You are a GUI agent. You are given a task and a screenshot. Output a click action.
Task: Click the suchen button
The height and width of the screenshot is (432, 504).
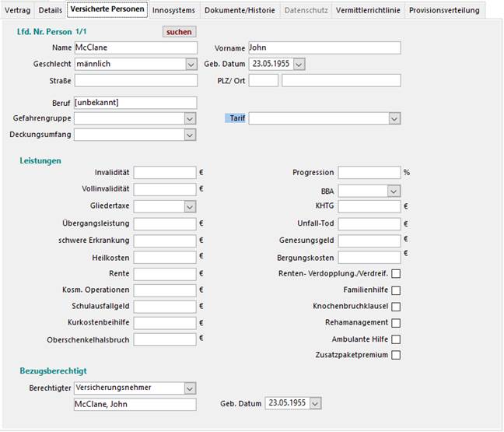click(179, 32)
